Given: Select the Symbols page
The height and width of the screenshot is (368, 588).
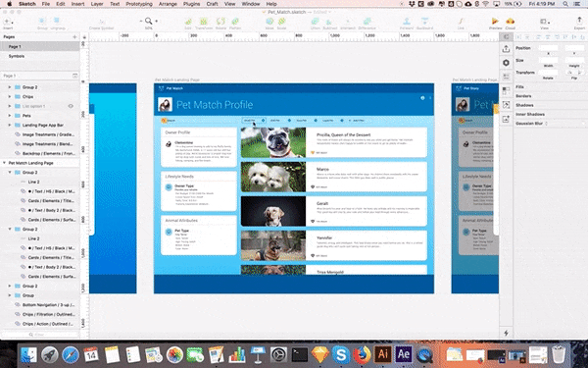Looking at the screenshot, I should click(17, 56).
